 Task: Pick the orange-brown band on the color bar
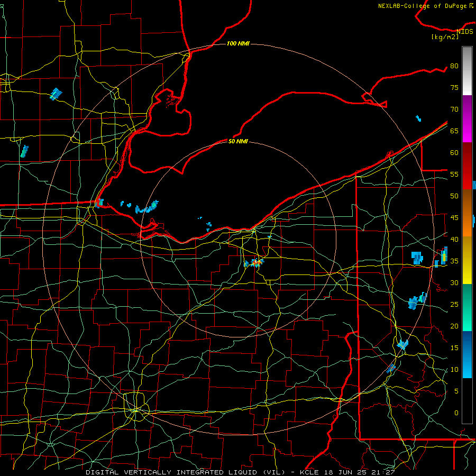point(467,213)
